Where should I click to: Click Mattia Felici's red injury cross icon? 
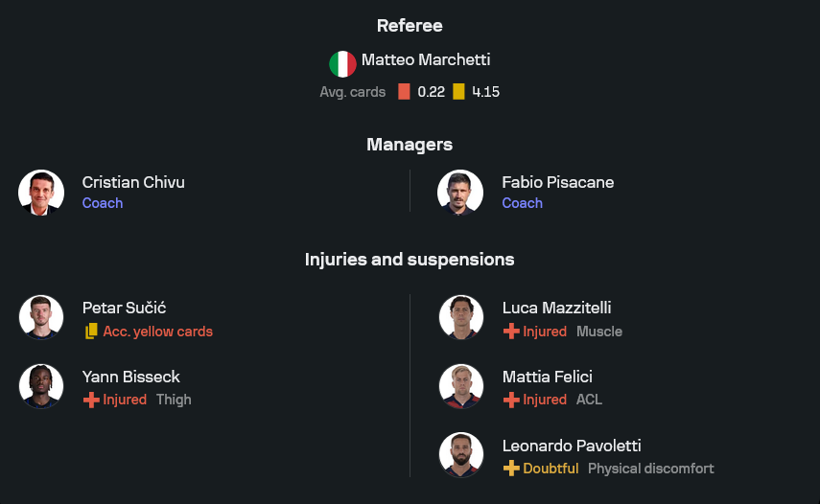point(511,400)
